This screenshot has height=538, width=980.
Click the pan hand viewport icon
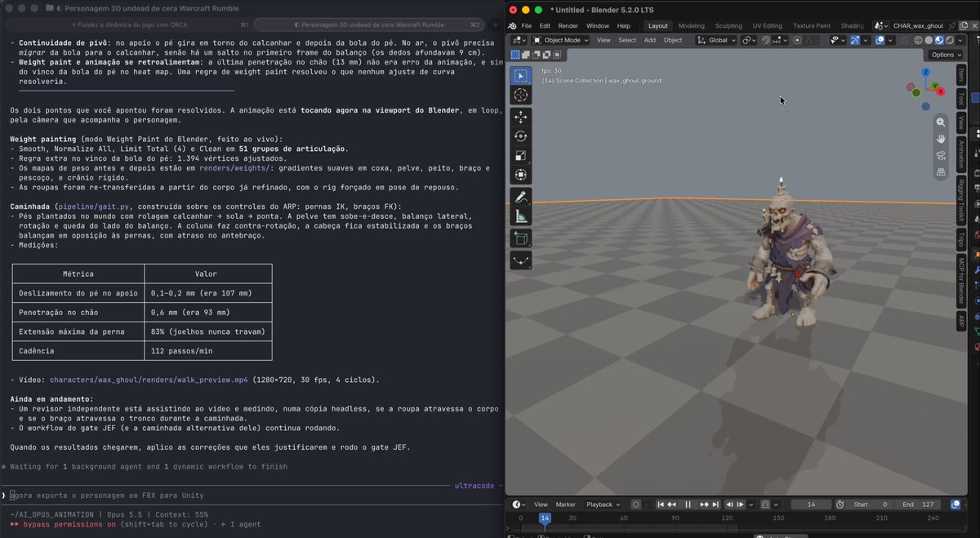(x=941, y=139)
